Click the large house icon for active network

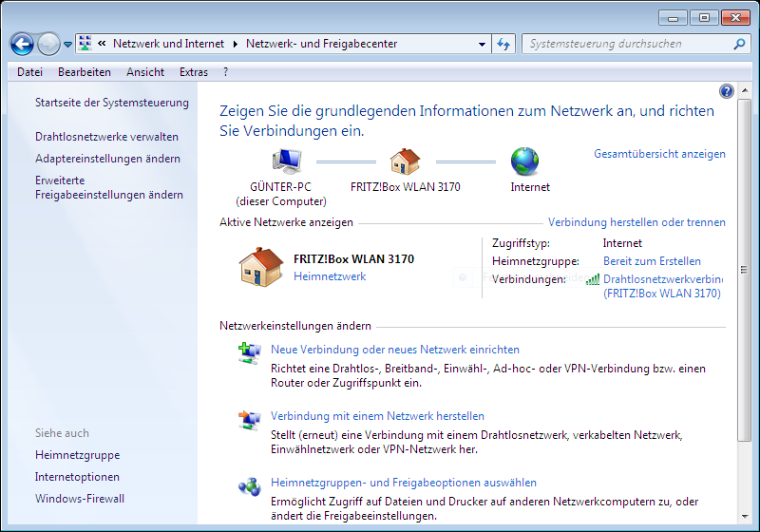pos(260,267)
